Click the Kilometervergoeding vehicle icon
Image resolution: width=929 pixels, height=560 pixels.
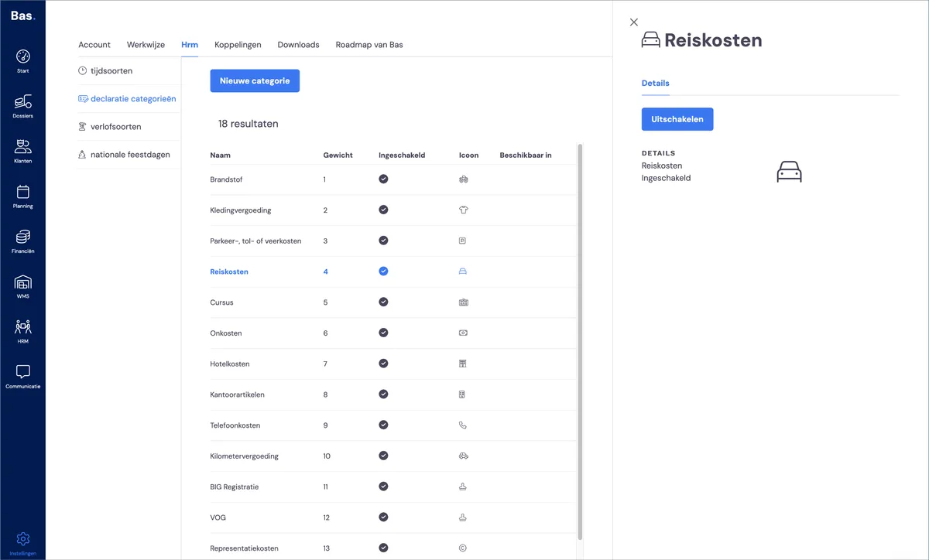(x=463, y=456)
